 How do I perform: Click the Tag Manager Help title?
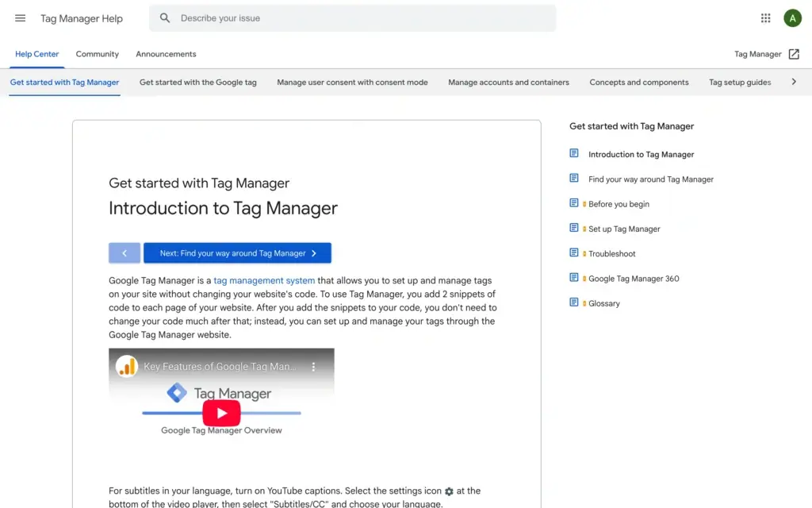[82, 19]
